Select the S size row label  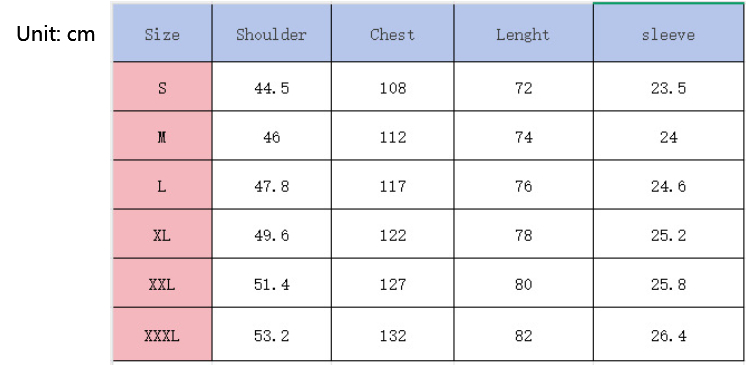pyautogui.click(x=162, y=87)
